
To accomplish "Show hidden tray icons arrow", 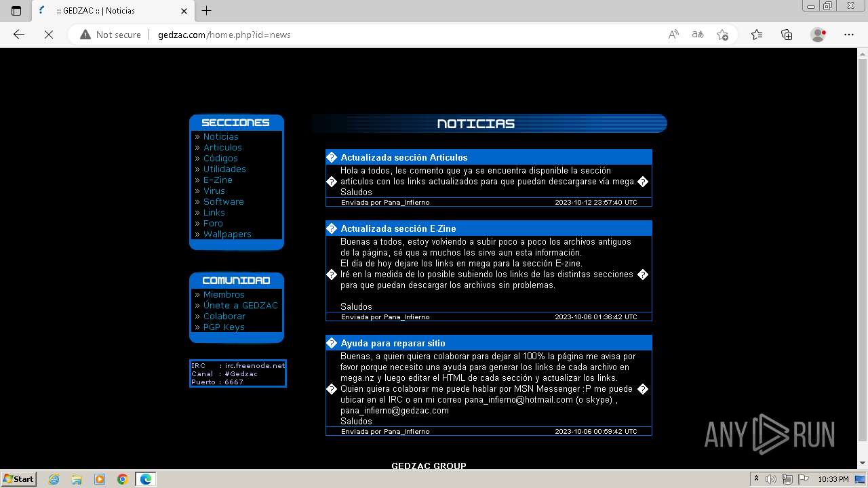I will click(x=757, y=479).
